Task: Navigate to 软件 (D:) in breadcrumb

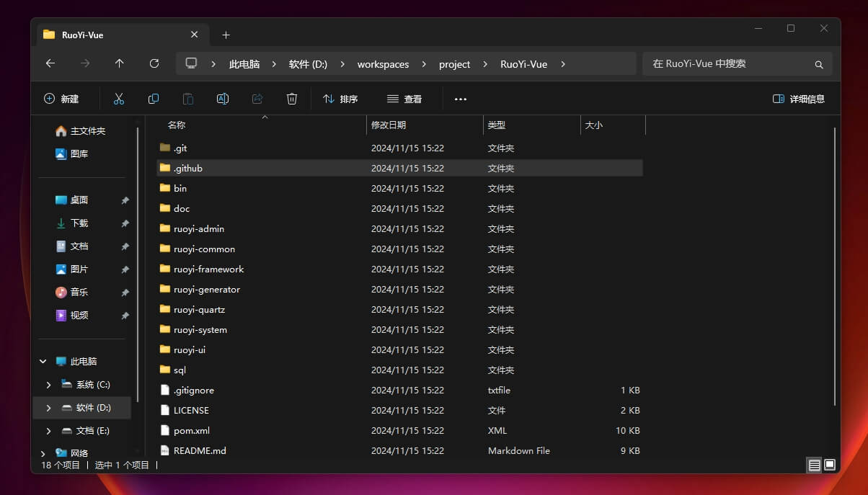Action: pos(308,64)
